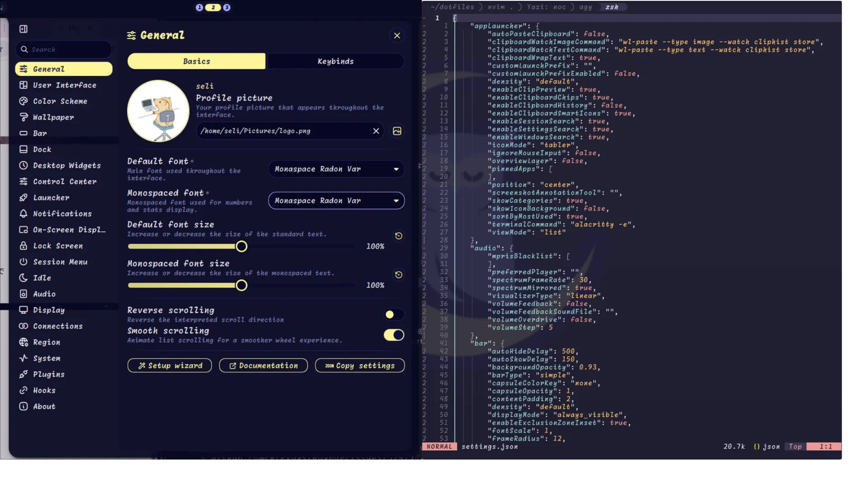
Task: Adjust the Monospaced font size slider
Action: click(241, 285)
